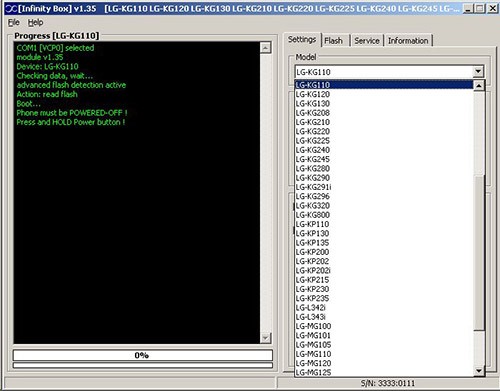500x391 pixels.
Task: Click 'Press and HOLD Power button' log line
Action: (x=71, y=122)
